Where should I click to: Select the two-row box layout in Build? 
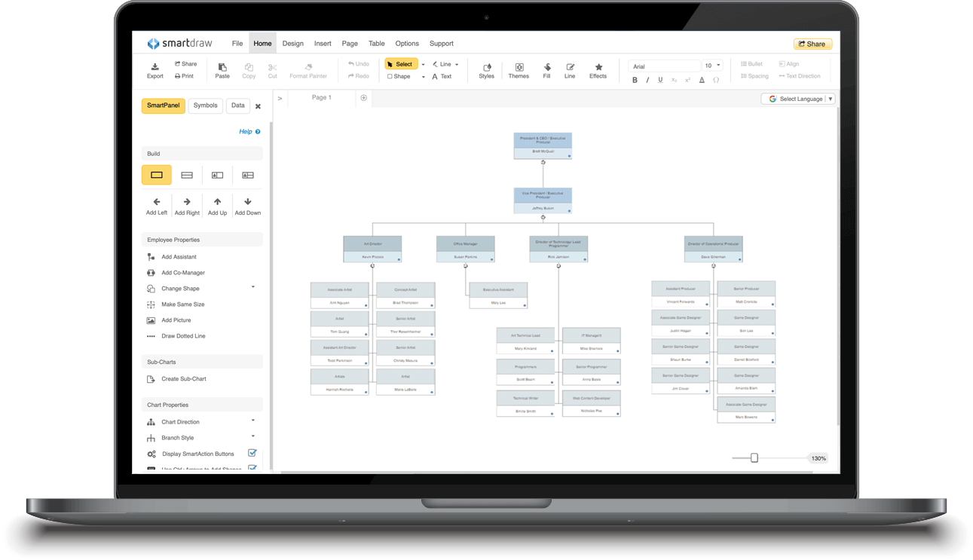click(x=187, y=175)
